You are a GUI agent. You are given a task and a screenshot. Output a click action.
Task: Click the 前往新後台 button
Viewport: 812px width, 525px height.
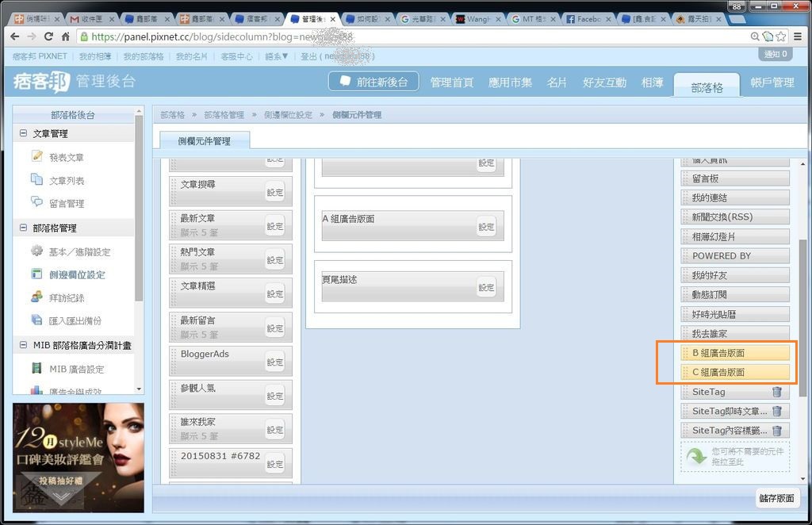pyautogui.click(x=373, y=81)
